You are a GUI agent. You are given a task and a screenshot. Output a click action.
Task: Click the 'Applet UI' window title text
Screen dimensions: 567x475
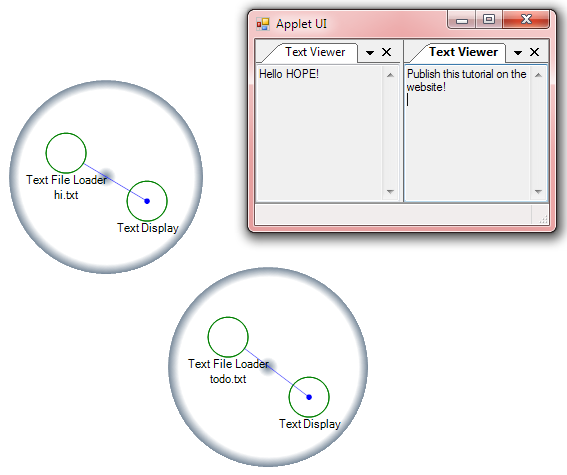(301, 24)
